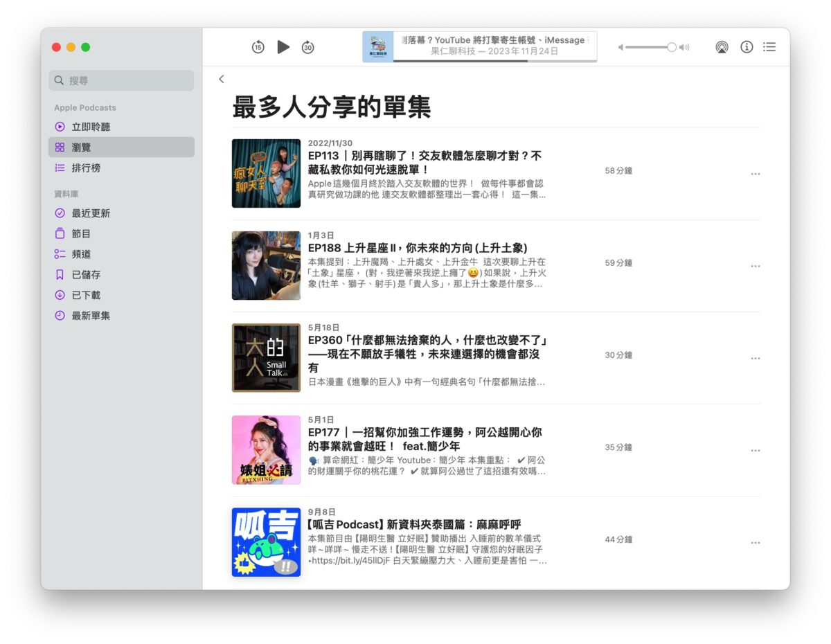
Task: Click the 30 分鐘 duration text
Action: pyautogui.click(x=618, y=355)
